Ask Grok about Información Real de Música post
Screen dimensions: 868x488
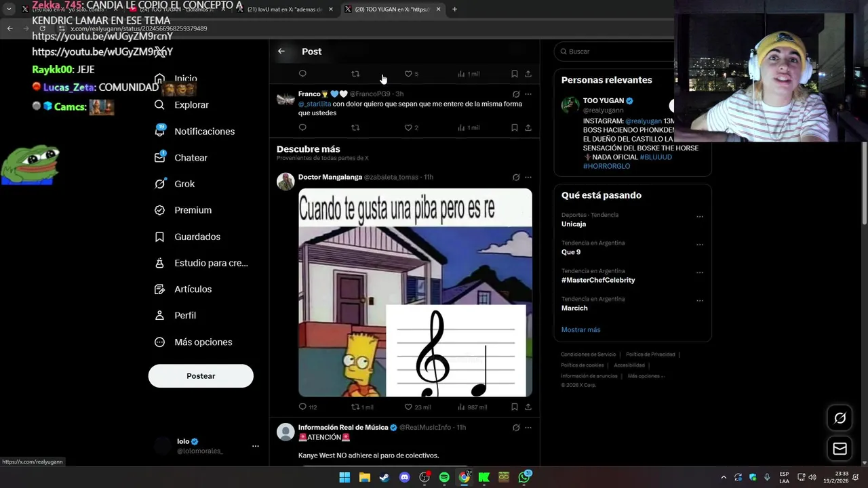point(516,428)
